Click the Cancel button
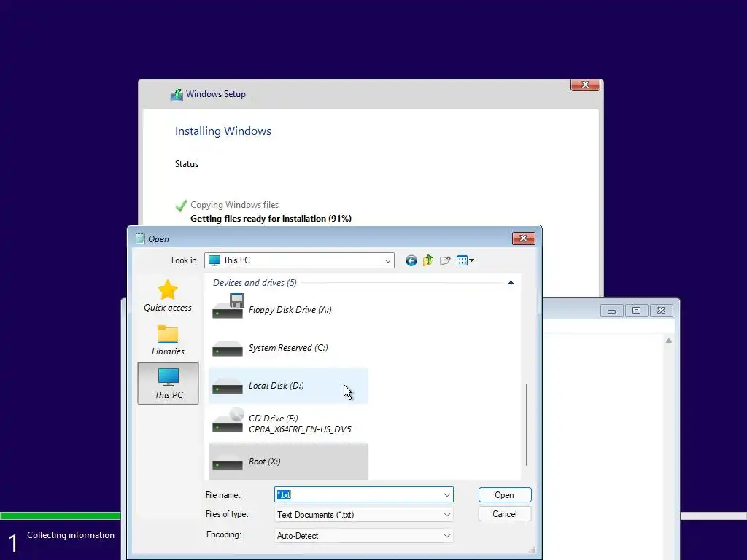The image size is (747, 560). coord(505,514)
